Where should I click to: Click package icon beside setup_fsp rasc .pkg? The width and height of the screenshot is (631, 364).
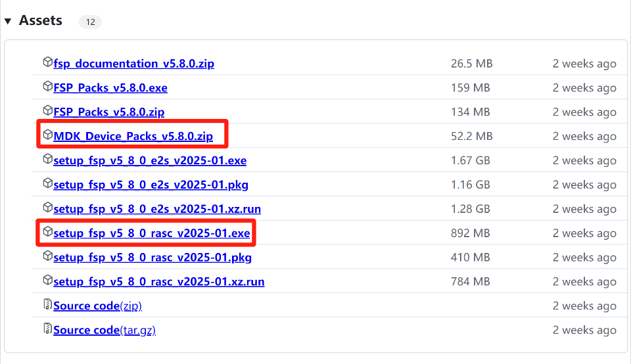47,256
